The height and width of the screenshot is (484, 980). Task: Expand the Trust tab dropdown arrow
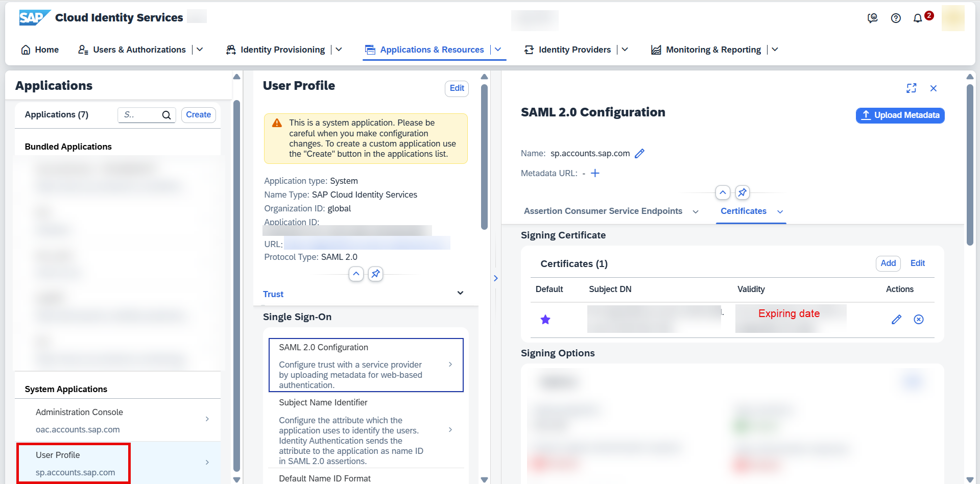[x=460, y=293]
